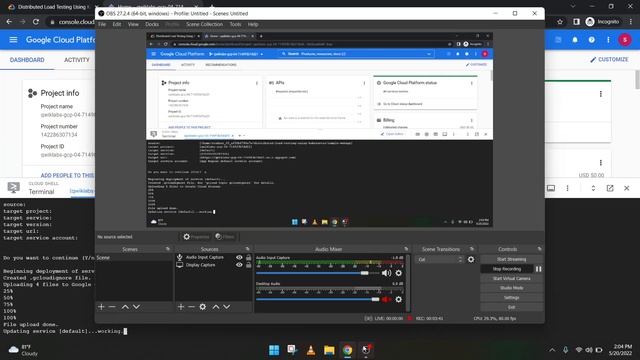Mute Audio Input Capture speaker icon
The height and width of the screenshot is (360, 640).
click(x=386, y=273)
